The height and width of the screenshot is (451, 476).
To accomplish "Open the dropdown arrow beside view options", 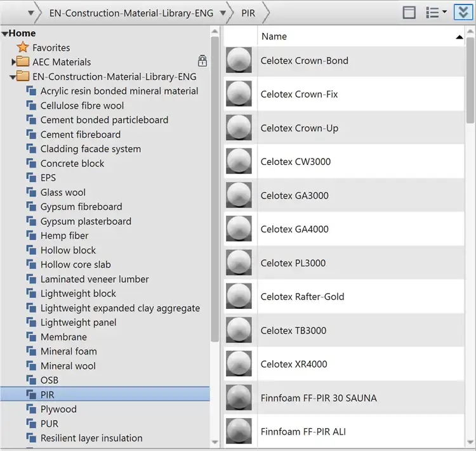I will (444, 11).
